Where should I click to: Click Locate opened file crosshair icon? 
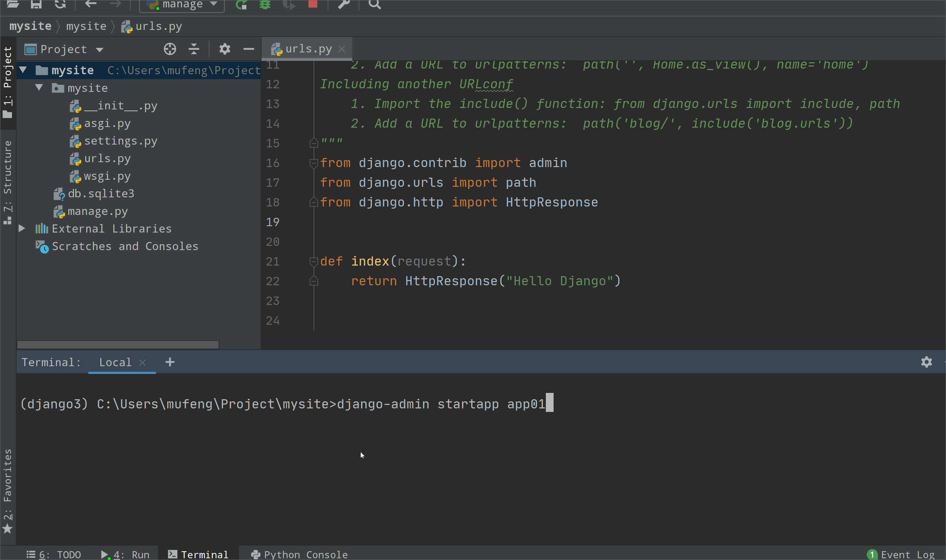[x=170, y=49]
